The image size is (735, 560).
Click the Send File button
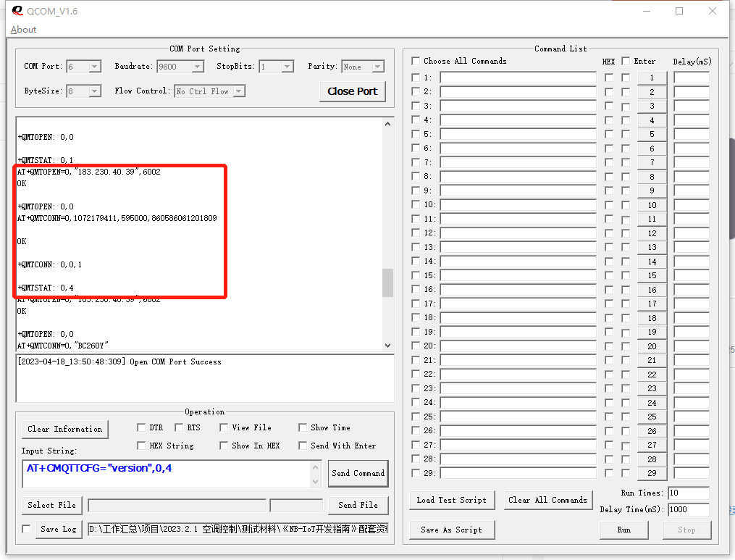pyautogui.click(x=358, y=505)
